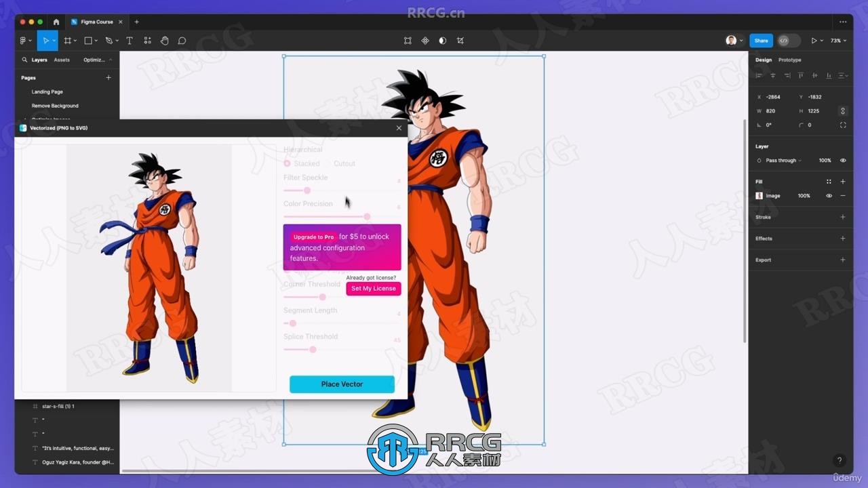The image size is (868, 488).
Task: Toggle constrain proportions lock
Action: (843, 110)
